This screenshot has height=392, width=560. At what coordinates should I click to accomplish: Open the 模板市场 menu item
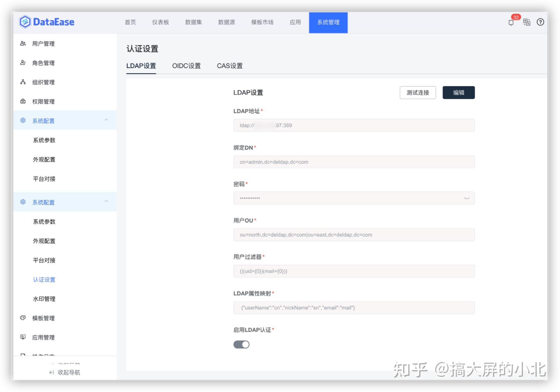point(262,22)
